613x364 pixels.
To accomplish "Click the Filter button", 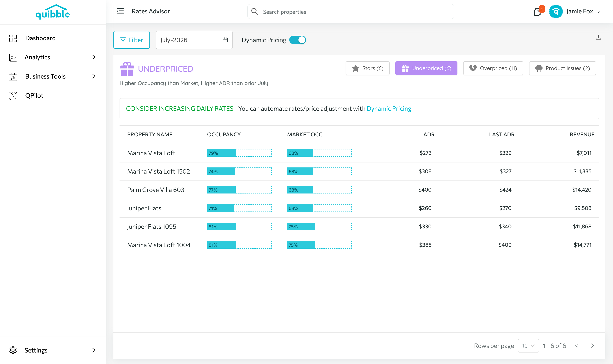I will pyautogui.click(x=131, y=40).
